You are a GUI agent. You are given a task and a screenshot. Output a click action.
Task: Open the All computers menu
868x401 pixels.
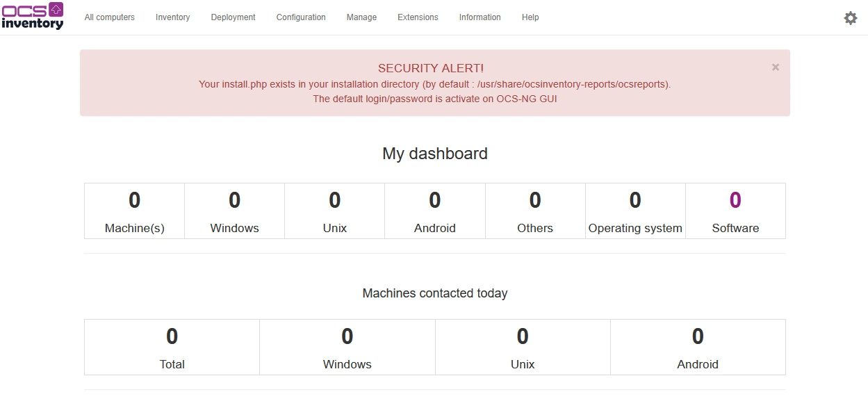109,17
